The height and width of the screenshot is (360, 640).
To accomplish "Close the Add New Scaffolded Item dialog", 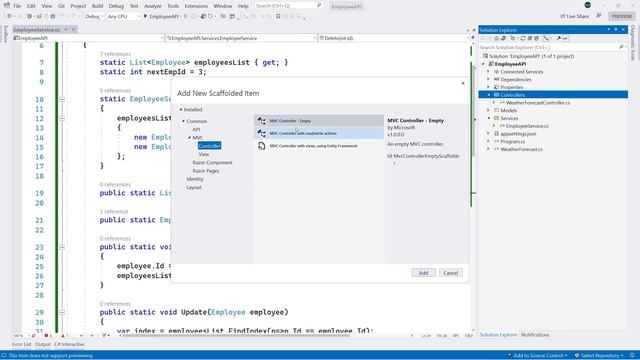I will pyautogui.click(x=463, y=83).
